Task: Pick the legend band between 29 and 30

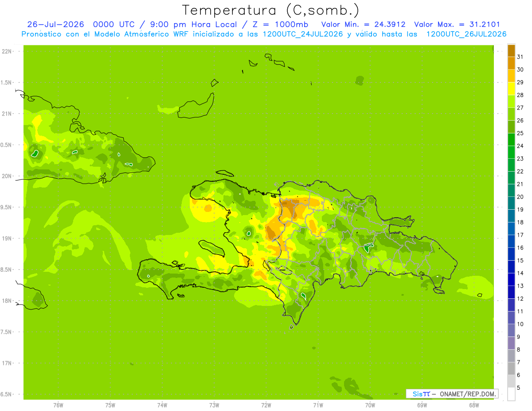Action: click(511, 76)
